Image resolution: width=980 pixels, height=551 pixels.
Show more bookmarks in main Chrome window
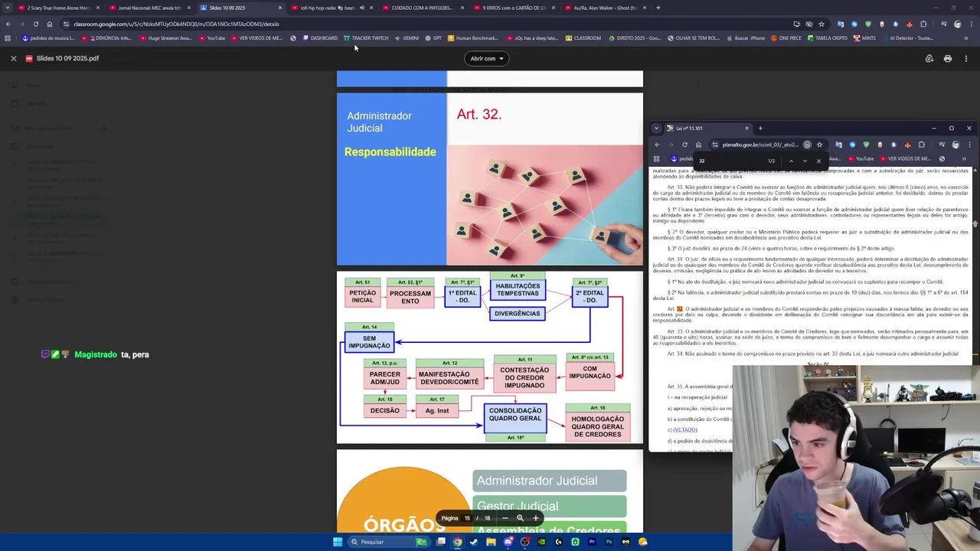click(x=966, y=38)
